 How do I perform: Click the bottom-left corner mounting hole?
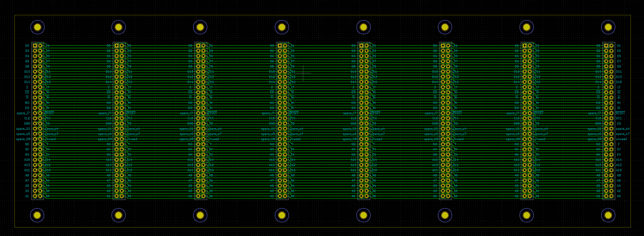click(37, 215)
